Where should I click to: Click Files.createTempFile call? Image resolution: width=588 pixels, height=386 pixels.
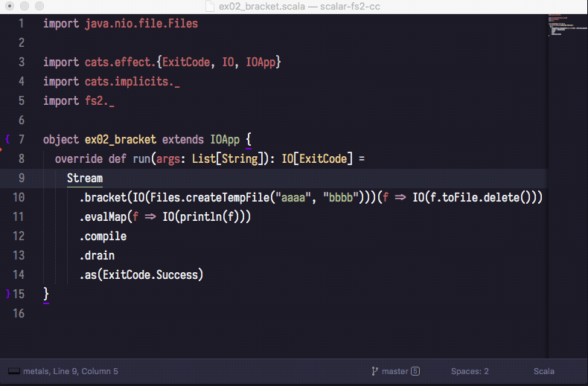[x=210, y=198]
